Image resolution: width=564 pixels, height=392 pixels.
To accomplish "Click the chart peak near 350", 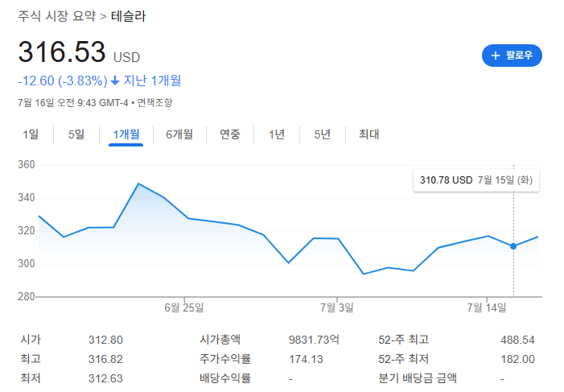I will click(x=138, y=184).
